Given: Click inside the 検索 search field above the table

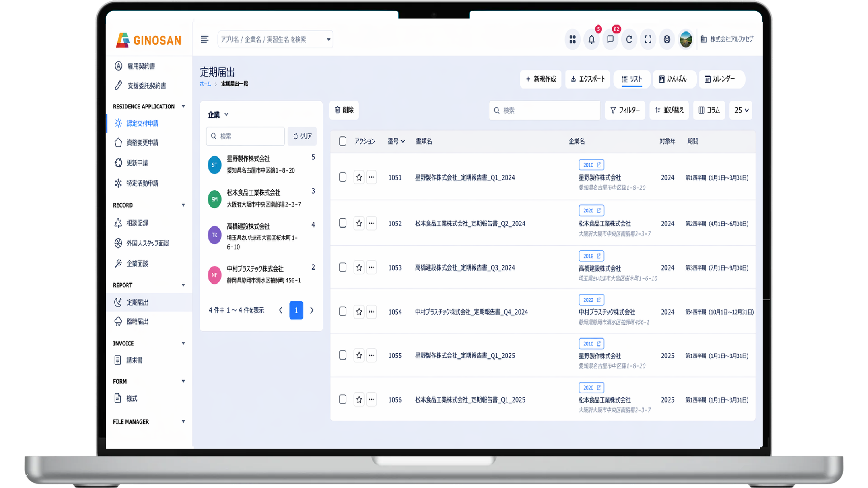Looking at the screenshot, I should pyautogui.click(x=544, y=110).
